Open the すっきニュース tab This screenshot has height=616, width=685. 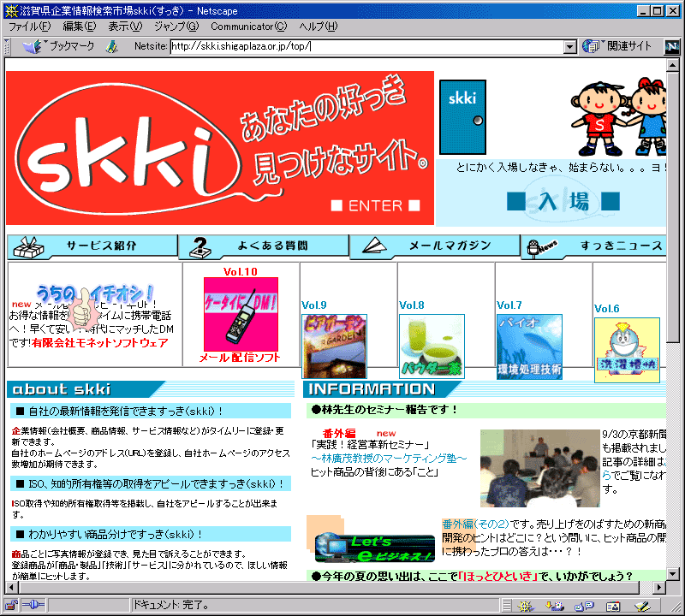point(593,246)
